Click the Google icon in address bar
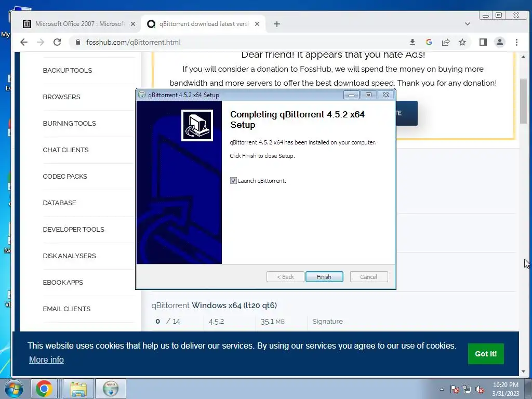This screenshot has width=532, height=399. click(429, 42)
